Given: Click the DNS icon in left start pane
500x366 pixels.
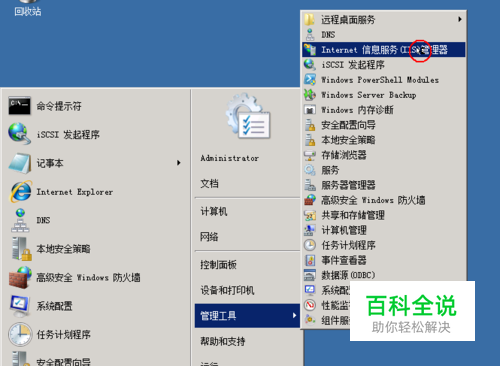Looking at the screenshot, I should pyautogui.click(x=20, y=220).
